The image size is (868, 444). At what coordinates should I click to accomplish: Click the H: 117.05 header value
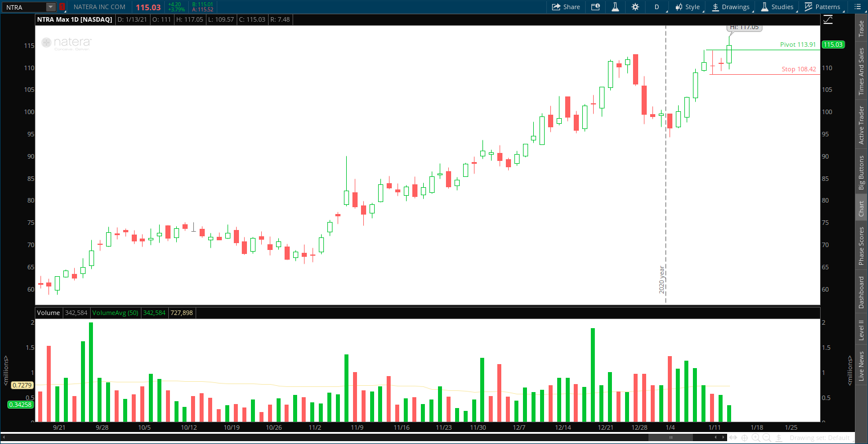click(190, 19)
